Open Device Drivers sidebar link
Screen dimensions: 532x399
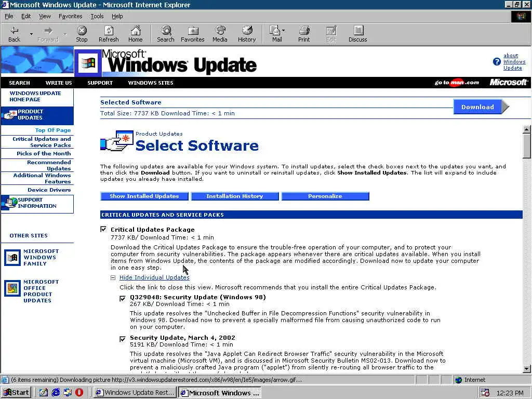[x=49, y=190]
